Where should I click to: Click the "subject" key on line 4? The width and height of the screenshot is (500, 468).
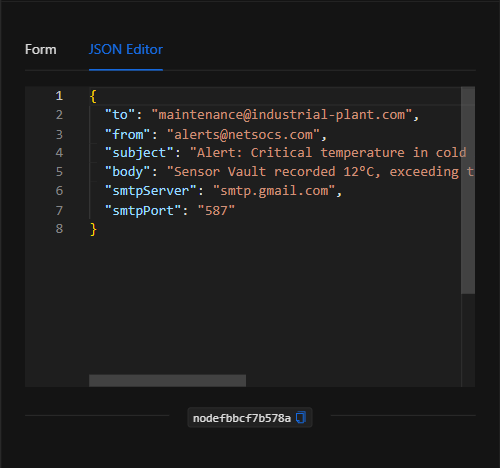139,153
